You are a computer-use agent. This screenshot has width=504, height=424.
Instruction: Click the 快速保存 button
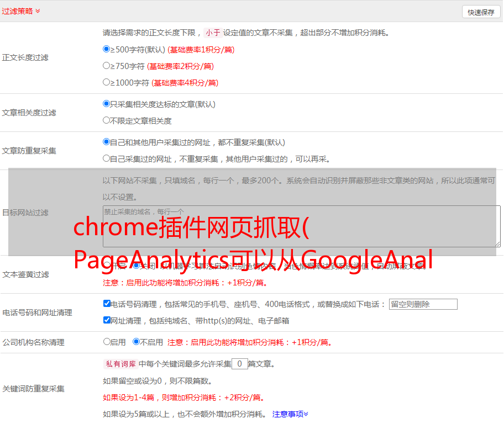point(481,12)
